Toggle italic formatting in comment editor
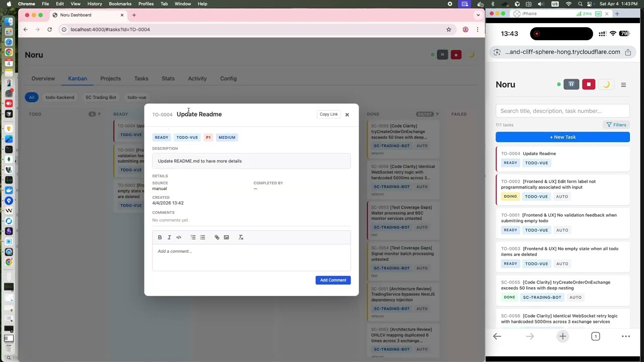Viewport: 644px width, 362px height. coord(169,237)
